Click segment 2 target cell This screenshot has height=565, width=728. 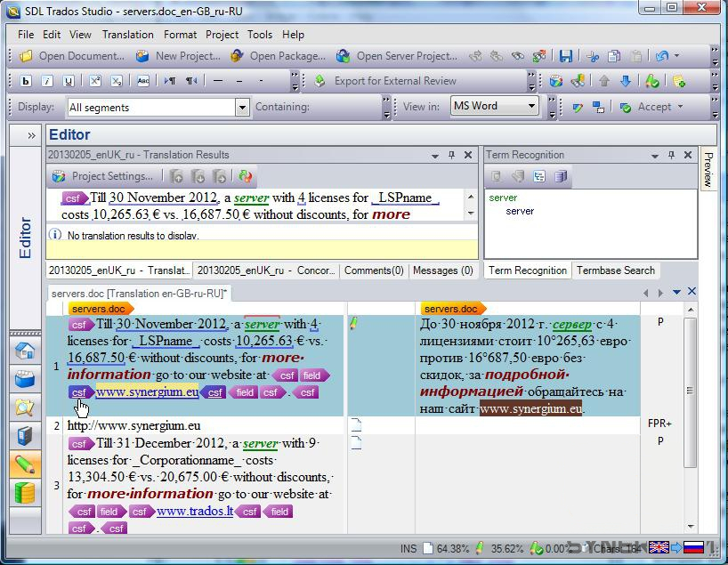(528, 425)
